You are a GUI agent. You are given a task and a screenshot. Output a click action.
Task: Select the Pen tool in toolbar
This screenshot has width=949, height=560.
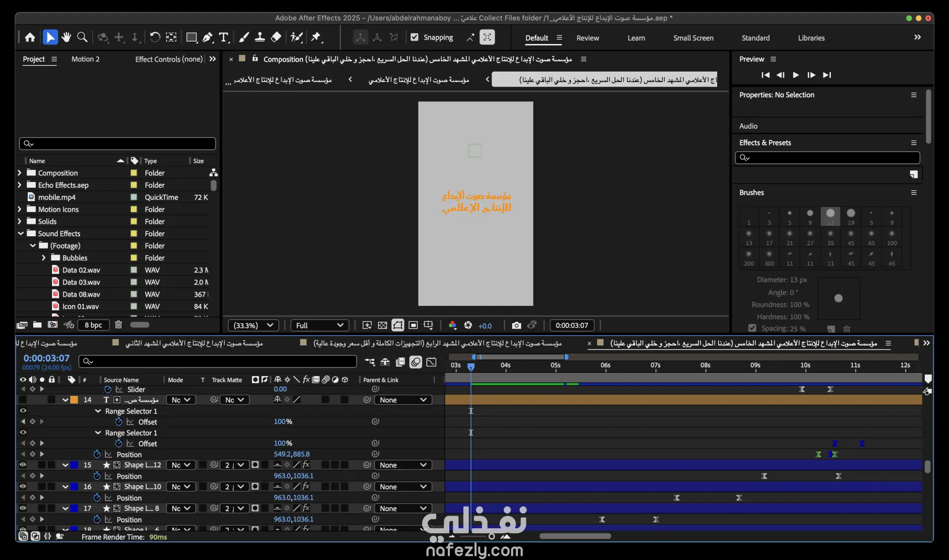[x=208, y=38]
